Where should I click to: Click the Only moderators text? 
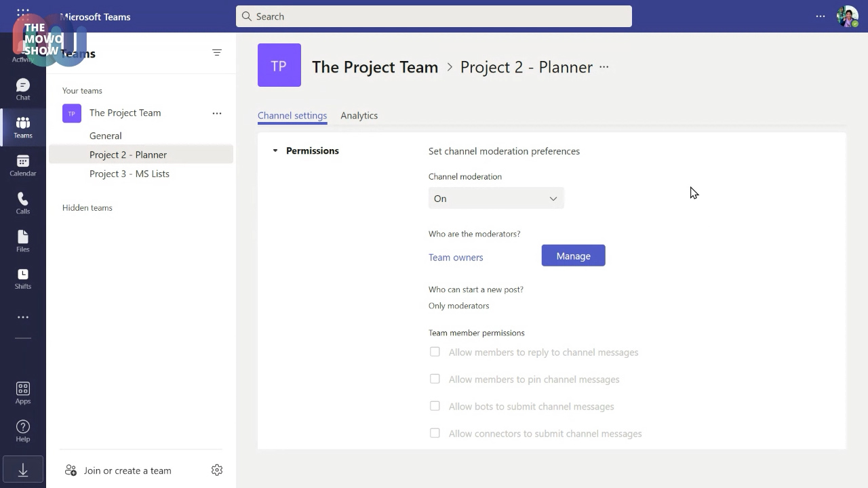[x=459, y=306]
